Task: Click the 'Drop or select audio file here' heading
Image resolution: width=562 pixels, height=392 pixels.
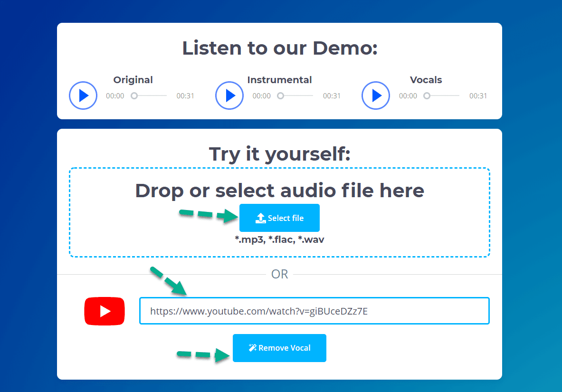Action: point(279,191)
